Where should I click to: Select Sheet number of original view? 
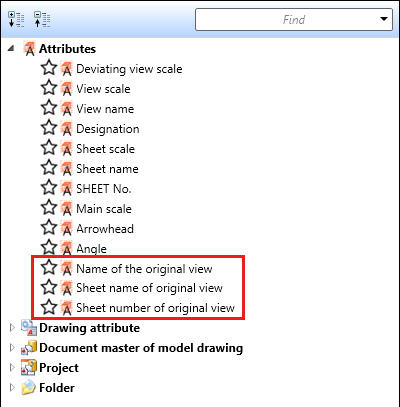pos(155,308)
